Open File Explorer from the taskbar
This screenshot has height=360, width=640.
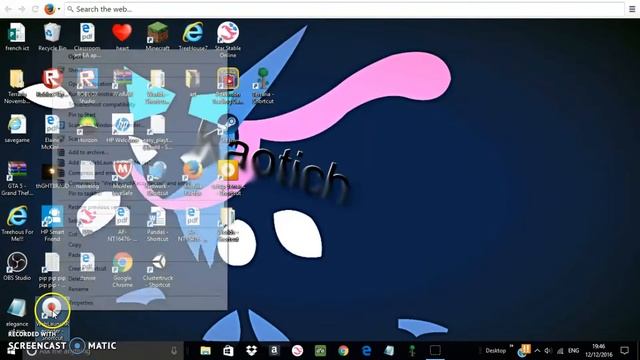point(205,351)
